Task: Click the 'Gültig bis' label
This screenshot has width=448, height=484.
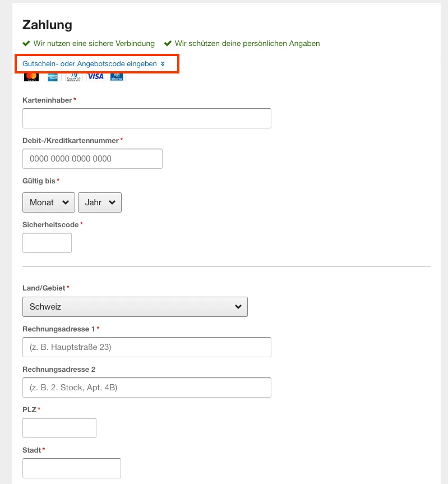Action: [x=39, y=181]
